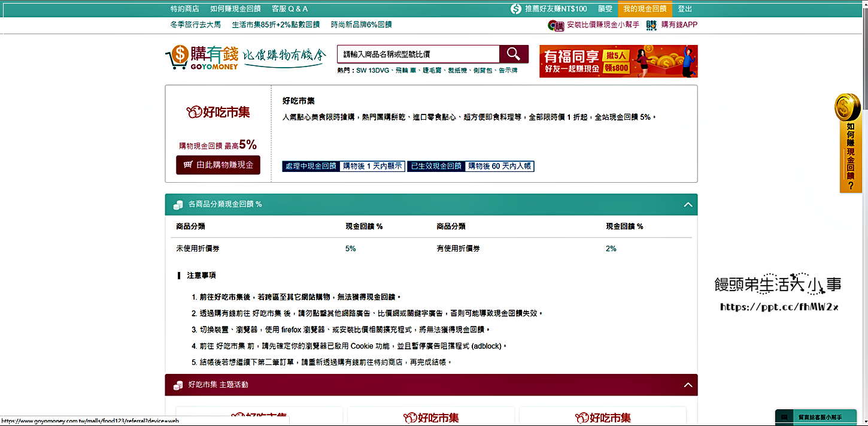Screen dimensions: 868x426
Task: Click the 有福同享 referral banner
Action: point(618,61)
